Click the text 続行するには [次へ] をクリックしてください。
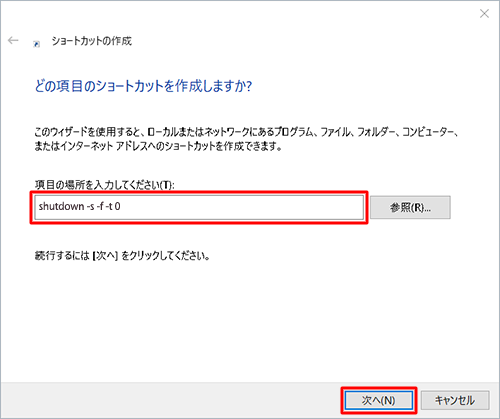 click(122, 256)
